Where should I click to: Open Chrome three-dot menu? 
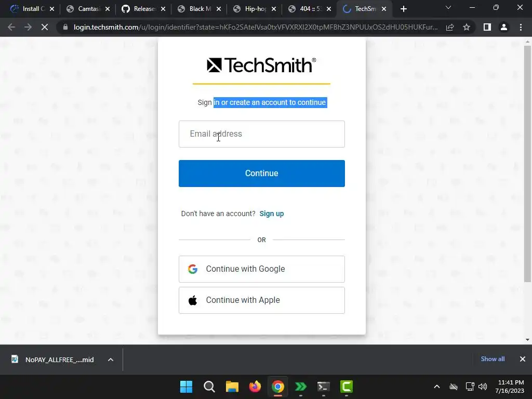(521, 27)
